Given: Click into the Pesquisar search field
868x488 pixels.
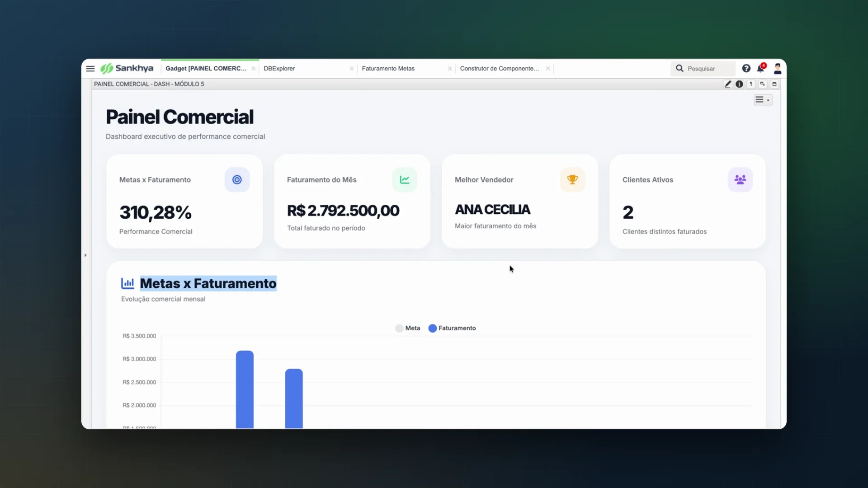Looking at the screenshot, I should coord(703,69).
